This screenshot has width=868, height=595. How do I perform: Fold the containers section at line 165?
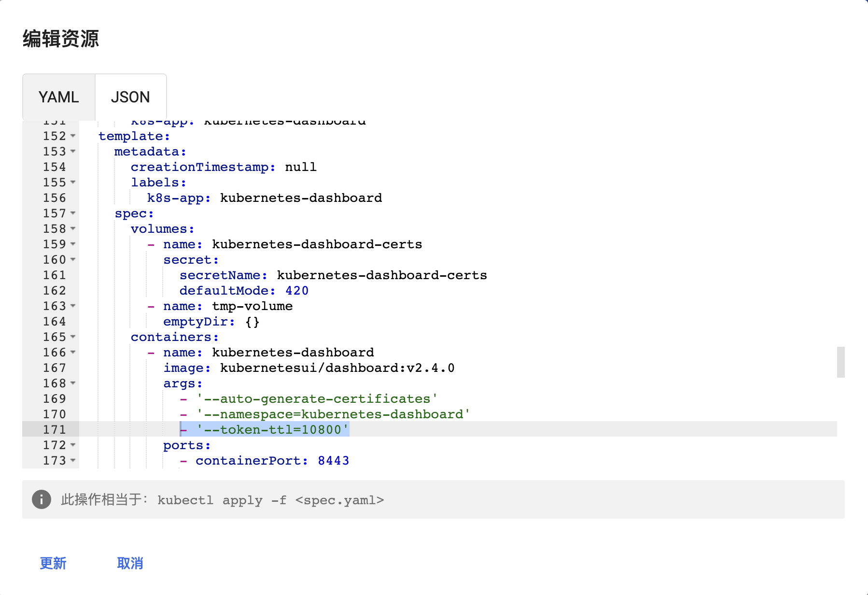point(73,337)
